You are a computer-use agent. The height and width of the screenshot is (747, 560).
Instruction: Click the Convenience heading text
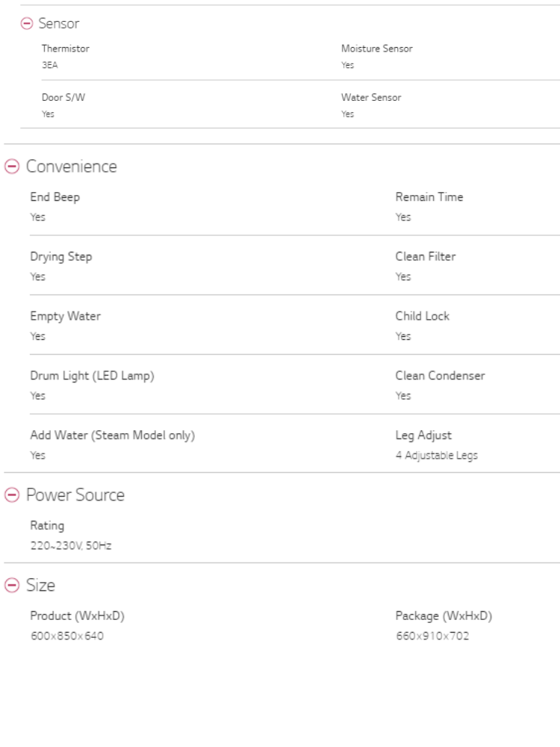point(72,167)
